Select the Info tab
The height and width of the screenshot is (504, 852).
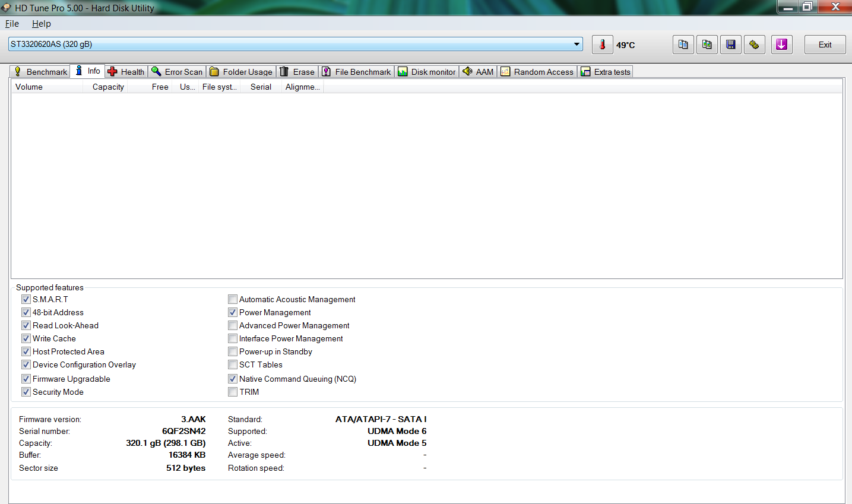pos(87,71)
